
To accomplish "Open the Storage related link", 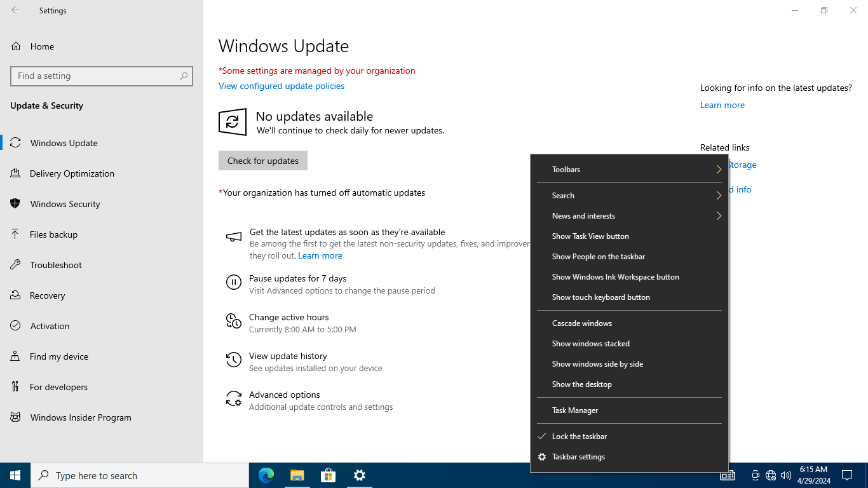I will (742, 165).
